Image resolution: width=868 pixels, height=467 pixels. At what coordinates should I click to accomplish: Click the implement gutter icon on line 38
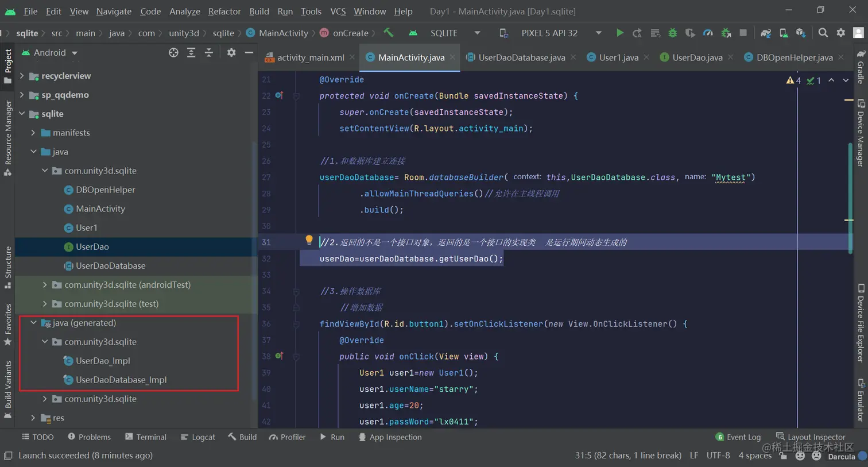pos(279,356)
